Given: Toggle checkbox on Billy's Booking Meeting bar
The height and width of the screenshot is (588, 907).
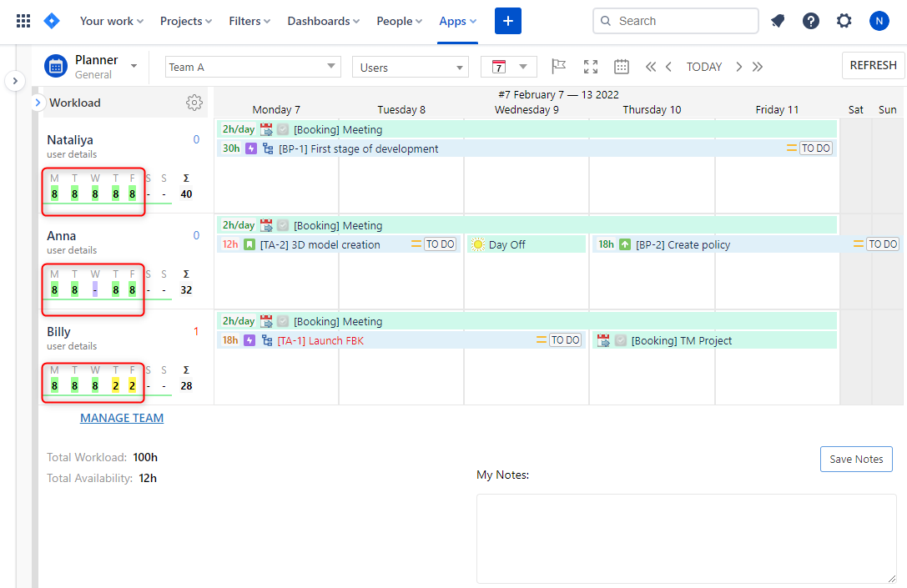Looking at the screenshot, I should point(281,321).
